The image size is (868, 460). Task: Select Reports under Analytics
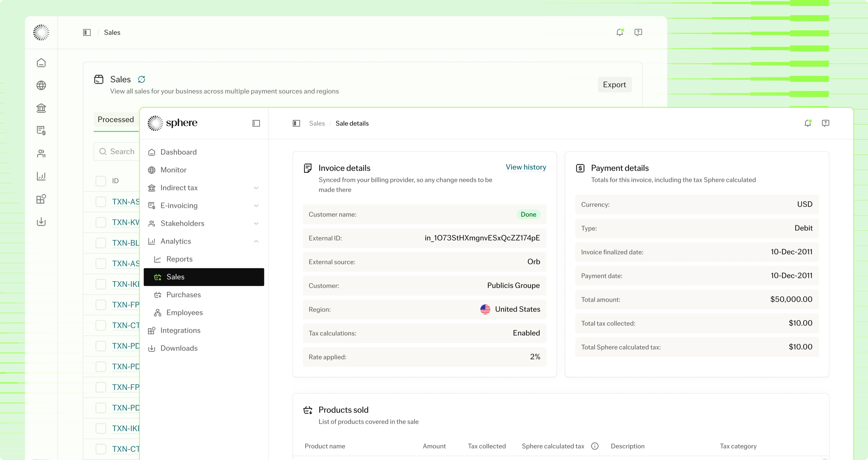click(204, 259)
